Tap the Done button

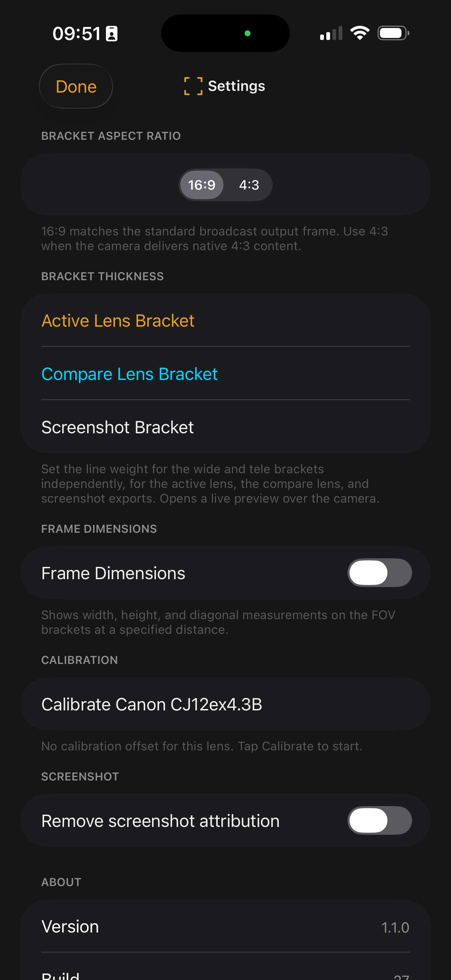[x=76, y=86]
